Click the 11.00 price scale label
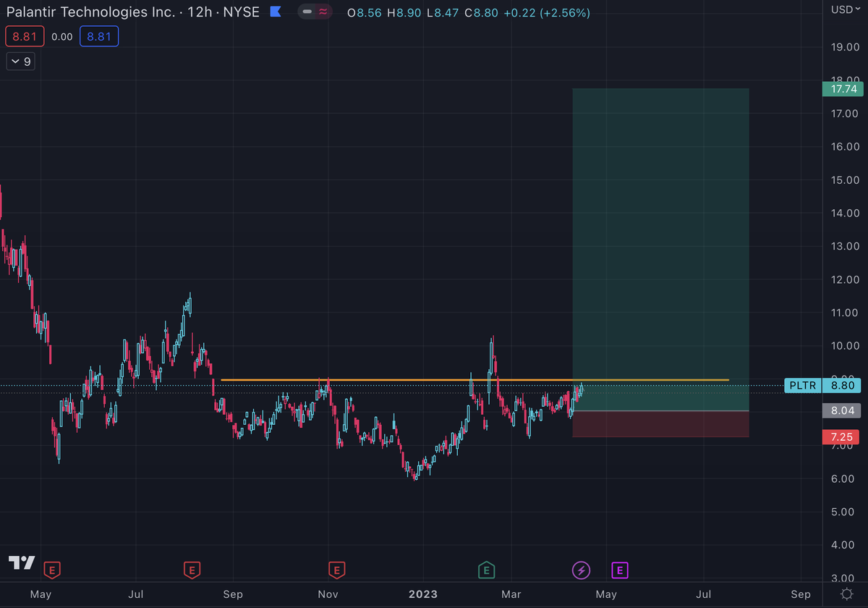Viewport: 868px width, 608px height. click(x=844, y=313)
